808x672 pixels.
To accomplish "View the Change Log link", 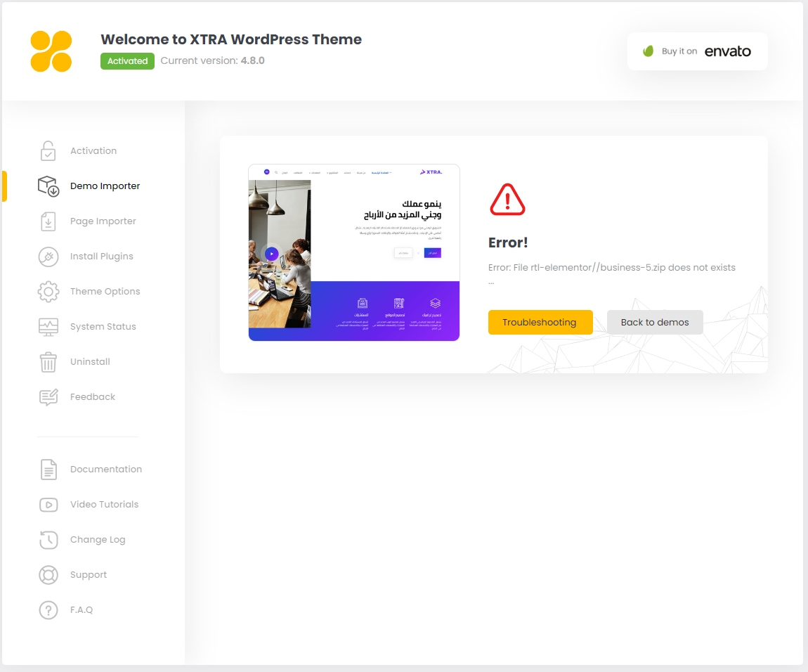I will [98, 539].
